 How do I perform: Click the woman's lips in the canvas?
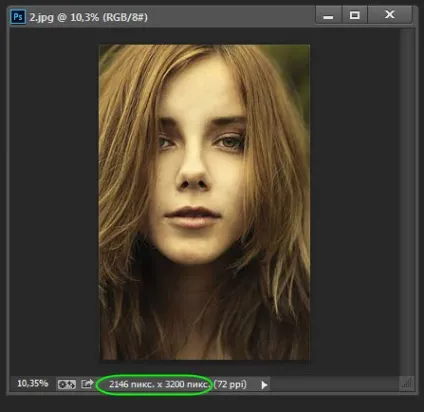tap(192, 217)
